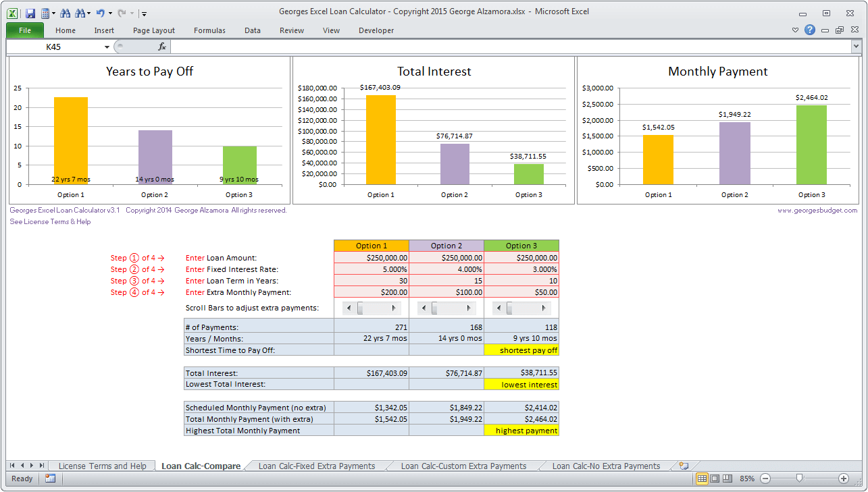Click the green File button
This screenshot has height=492, width=868.
(x=25, y=30)
